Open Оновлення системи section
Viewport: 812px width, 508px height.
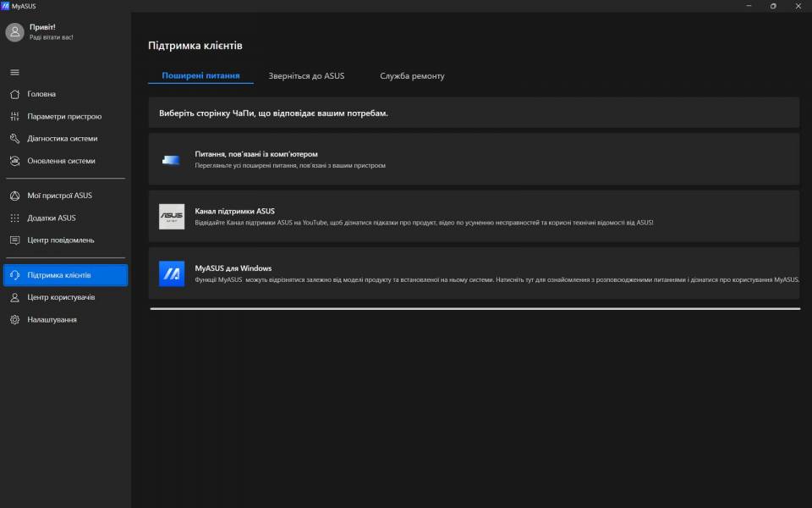pyautogui.click(x=65, y=161)
